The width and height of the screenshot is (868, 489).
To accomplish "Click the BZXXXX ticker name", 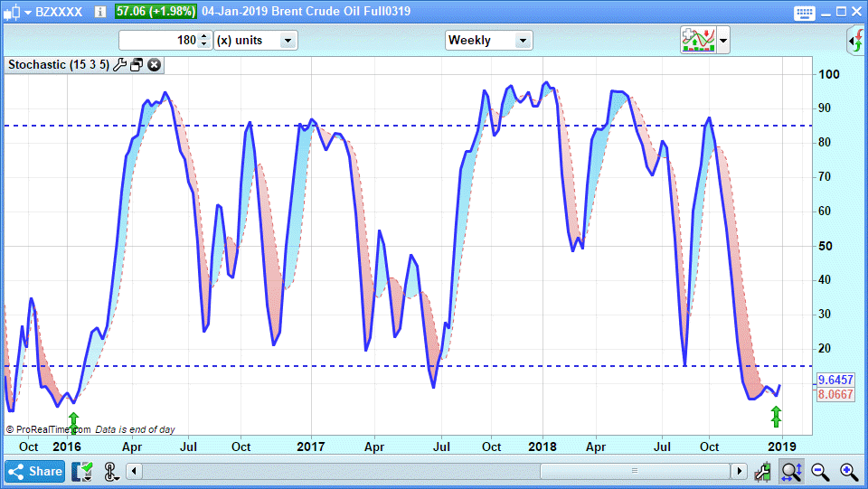I will point(59,12).
